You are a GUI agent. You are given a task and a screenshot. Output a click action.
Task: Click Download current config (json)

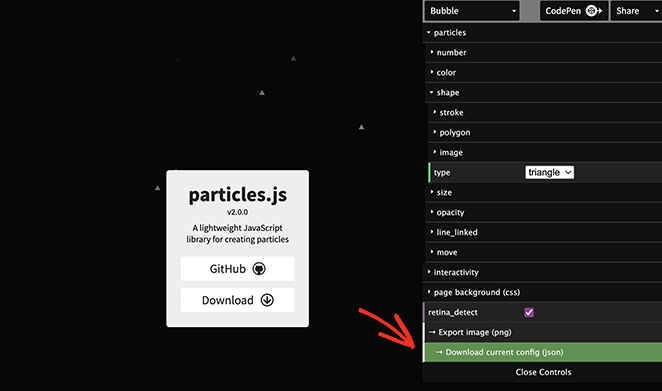pyautogui.click(x=542, y=352)
